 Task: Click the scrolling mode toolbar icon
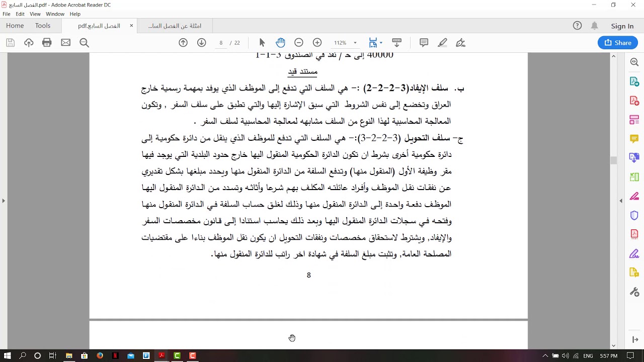pyautogui.click(x=396, y=43)
